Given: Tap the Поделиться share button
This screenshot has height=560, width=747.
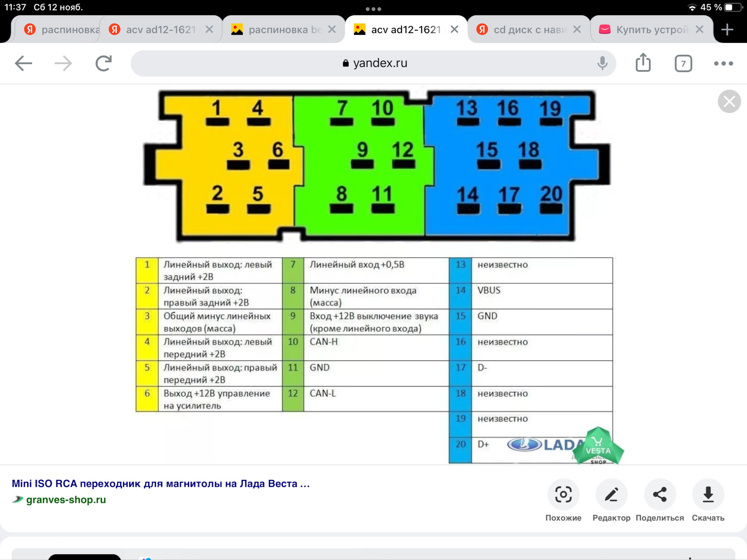Looking at the screenshot, I should 659,495.
